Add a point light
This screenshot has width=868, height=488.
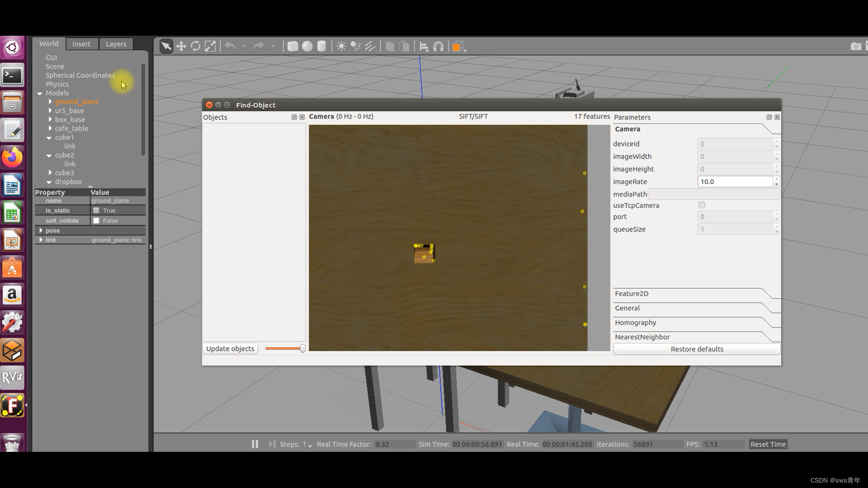(x=341, y=46)
